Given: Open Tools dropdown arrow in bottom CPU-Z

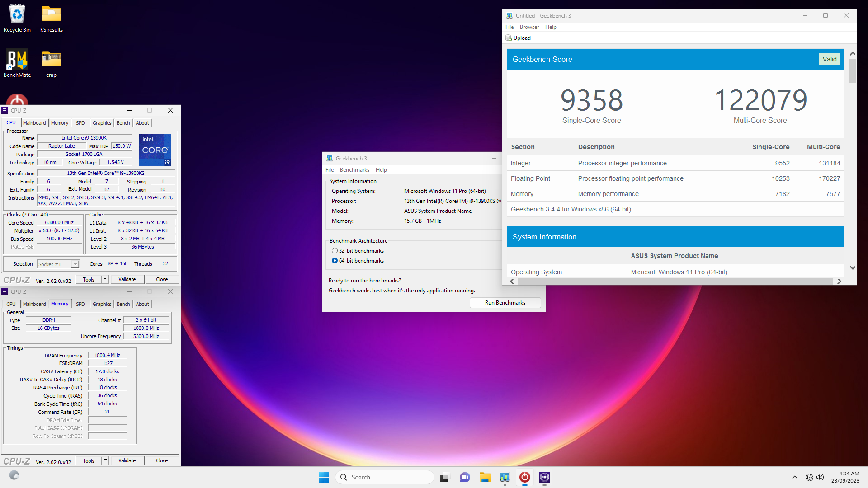Looking at the screenshot, I should [105, 460].
